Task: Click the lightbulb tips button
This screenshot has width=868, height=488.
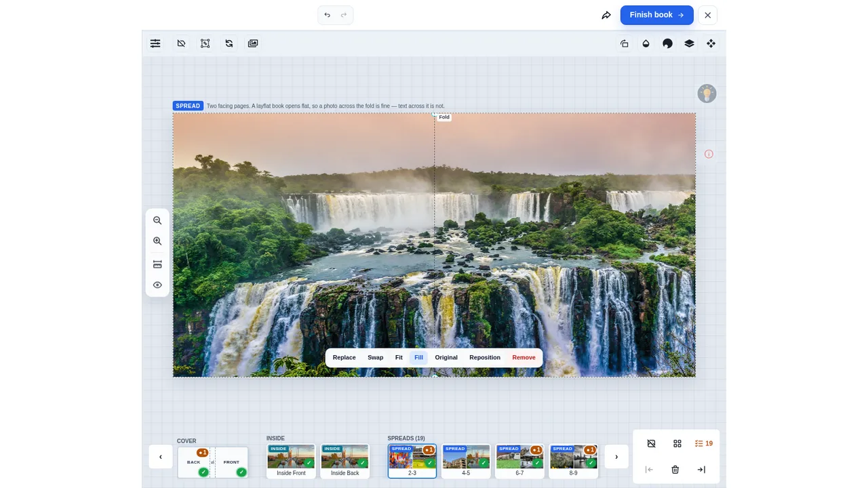Action: pyautogui.click(x=707, y=94)
